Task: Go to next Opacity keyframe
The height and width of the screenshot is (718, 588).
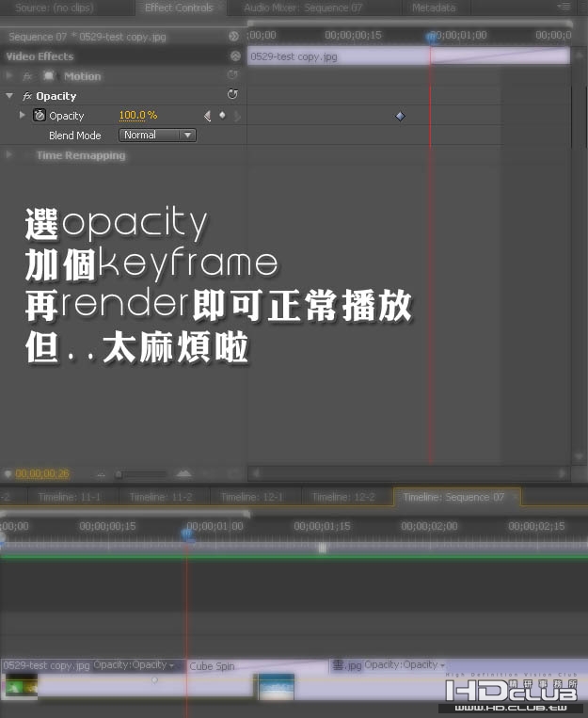Action: click(237, 117)
